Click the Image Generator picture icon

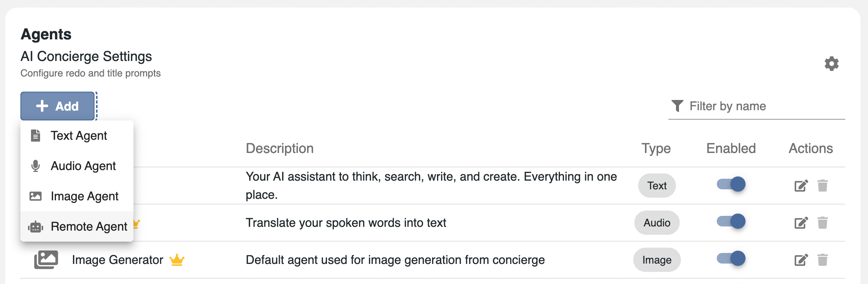[x=46, y=260]
